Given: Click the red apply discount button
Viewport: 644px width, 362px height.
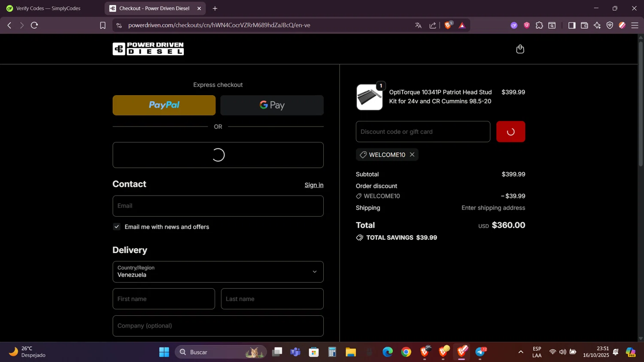Looking at the screenshot, I should (510, 132).
